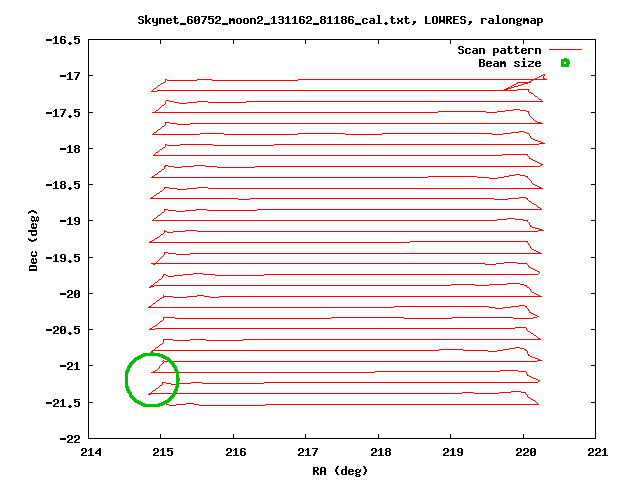
Task: Select the 'Scan pattern' legend label
Action: click(x=499, y=50)
